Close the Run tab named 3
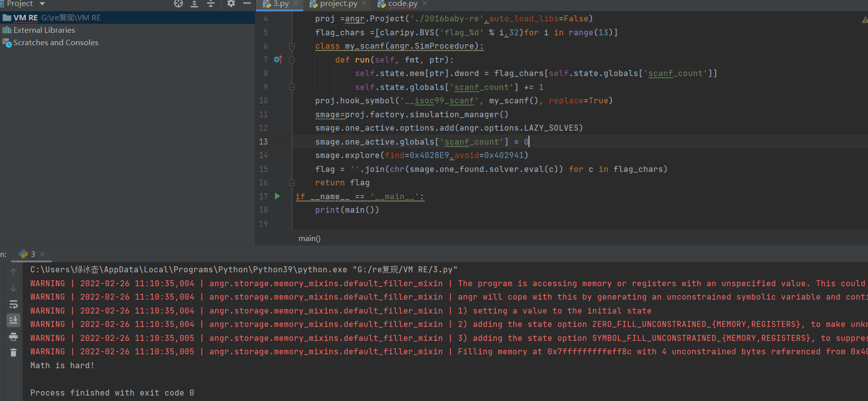Viewport: 868px width, 401px height. pyautogui.click(x=42, y=254)
